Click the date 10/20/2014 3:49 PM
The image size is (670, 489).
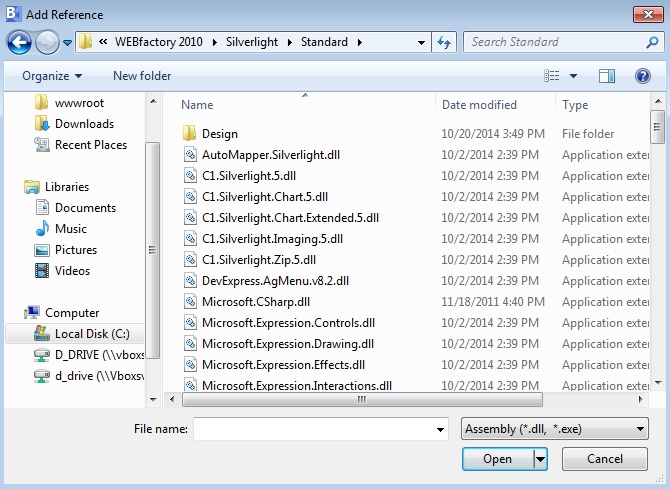(x=493, y=134)
